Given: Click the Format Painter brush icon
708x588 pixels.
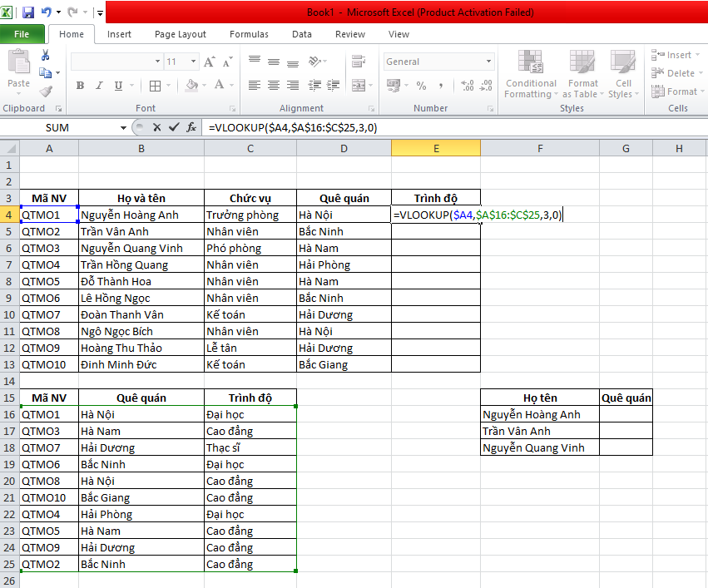Looking at the screenshot, I should (x=46, y=91).
